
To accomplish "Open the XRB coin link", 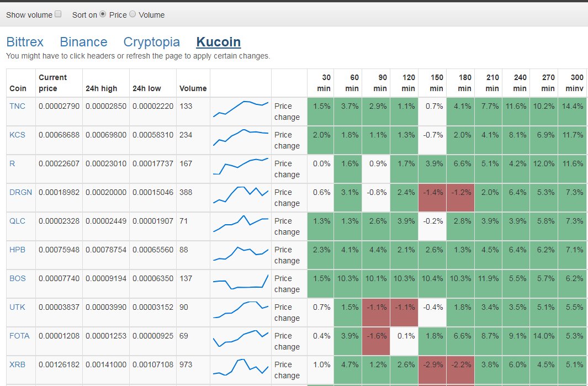I will tap(17, 364).
